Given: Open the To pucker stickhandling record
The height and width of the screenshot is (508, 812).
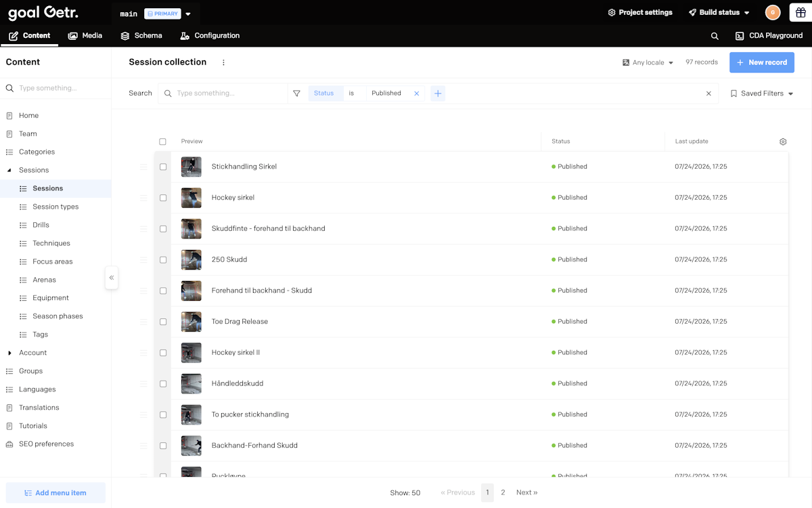Looking at the screenshot, I should [x=250, y=415].
